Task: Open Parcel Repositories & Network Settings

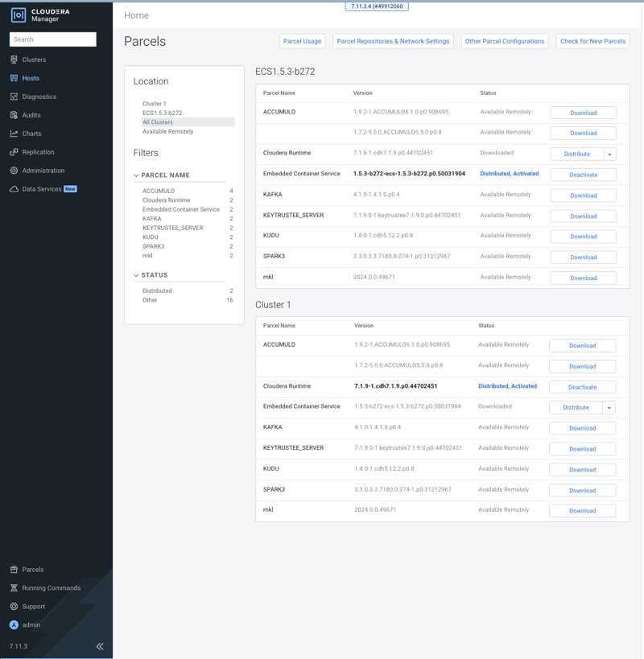Action: point(393,41)
